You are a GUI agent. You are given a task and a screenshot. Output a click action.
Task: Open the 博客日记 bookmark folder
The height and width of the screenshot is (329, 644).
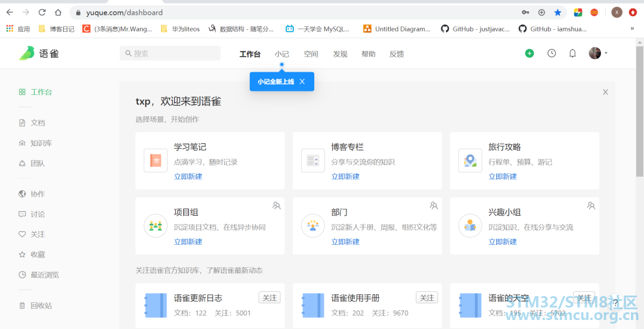click(56, 29)
